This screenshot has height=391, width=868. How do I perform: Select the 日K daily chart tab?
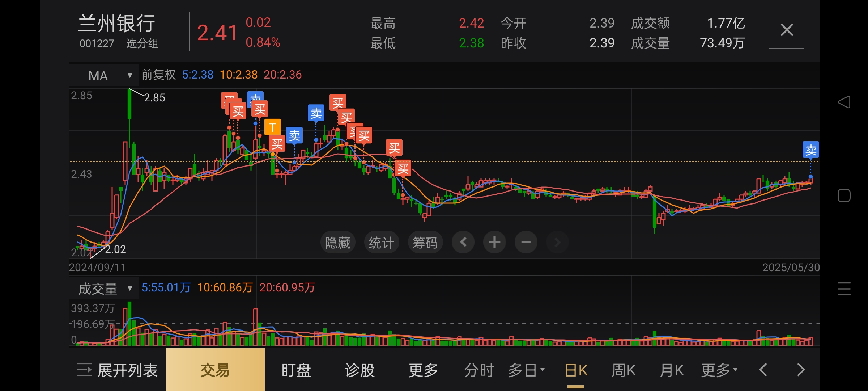(x=576, y=370)
